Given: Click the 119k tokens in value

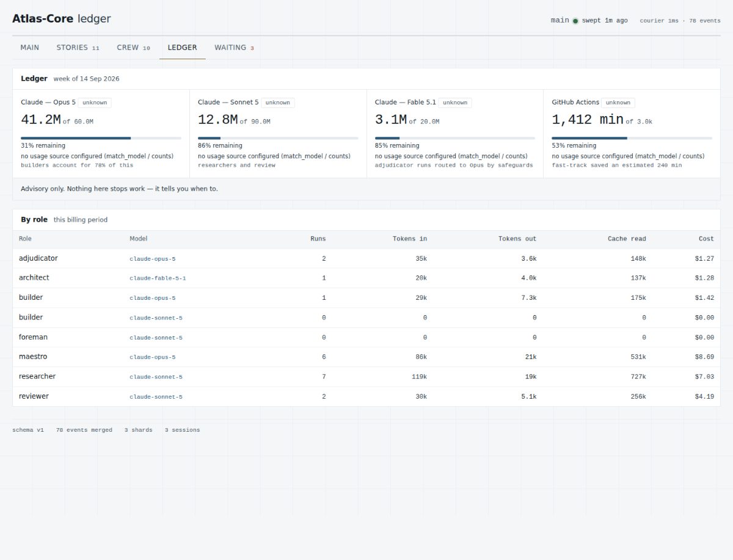Looking at the screenshot, I should tap(419, 377).
